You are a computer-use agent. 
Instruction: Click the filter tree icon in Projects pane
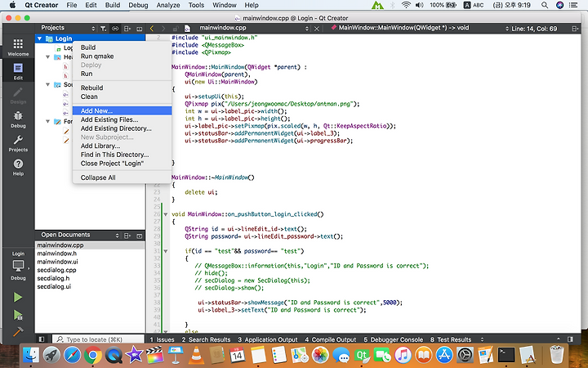coord(103,29)
